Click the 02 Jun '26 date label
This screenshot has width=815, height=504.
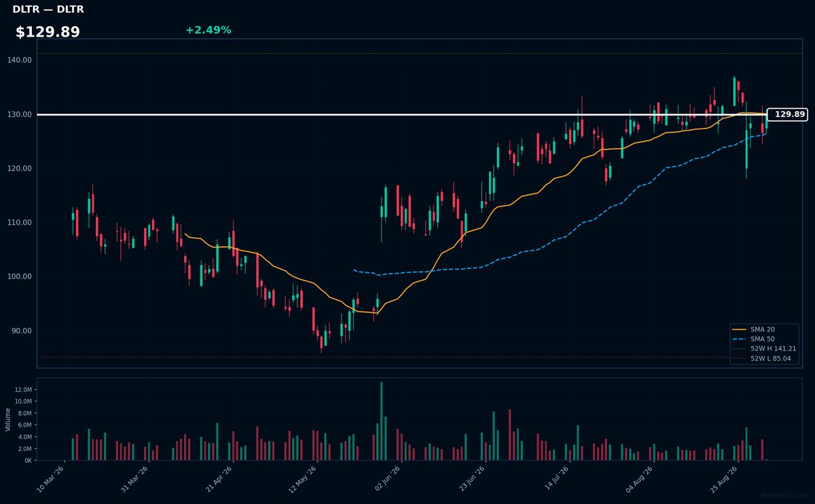click(x=386, y=480)
